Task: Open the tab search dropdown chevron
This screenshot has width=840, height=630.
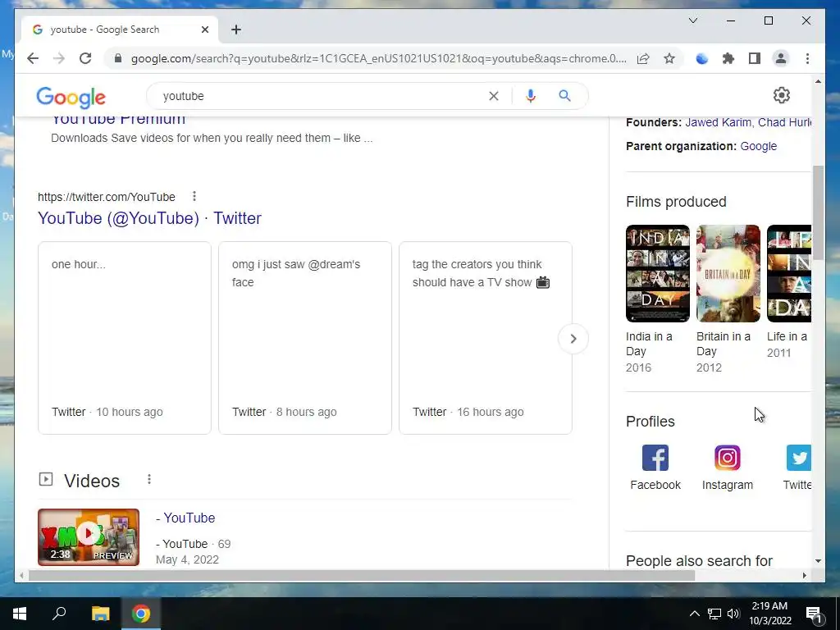Action: click(x=692, y=21)
